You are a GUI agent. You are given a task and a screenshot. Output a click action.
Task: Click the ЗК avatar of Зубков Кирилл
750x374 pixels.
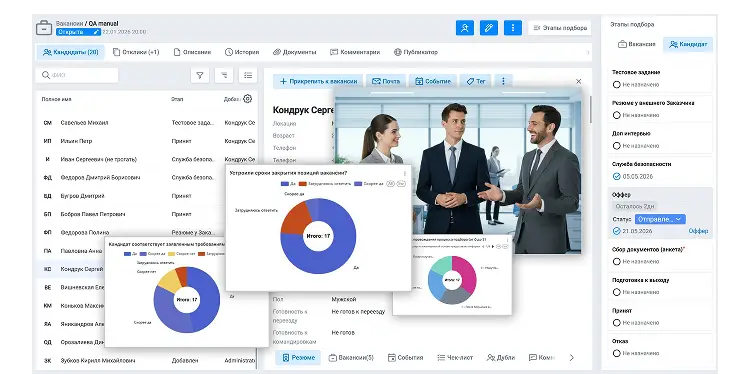pyautogui.click(x=47, y=361)
